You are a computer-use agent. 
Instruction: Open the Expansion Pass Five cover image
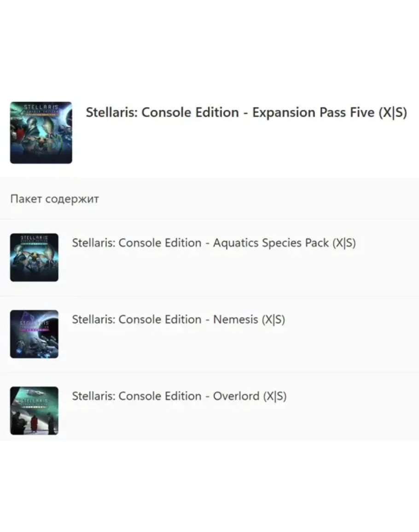coord(41,133)
